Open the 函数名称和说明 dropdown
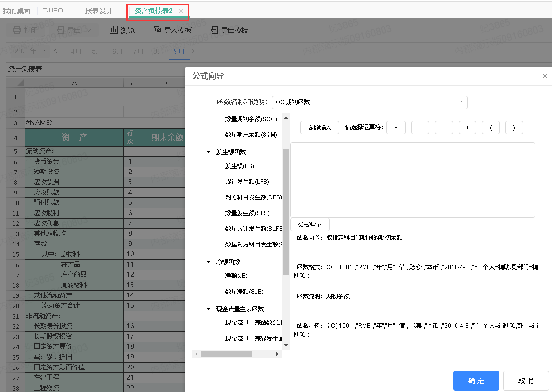Screen dimensions: 552x392 pos(370,102)
